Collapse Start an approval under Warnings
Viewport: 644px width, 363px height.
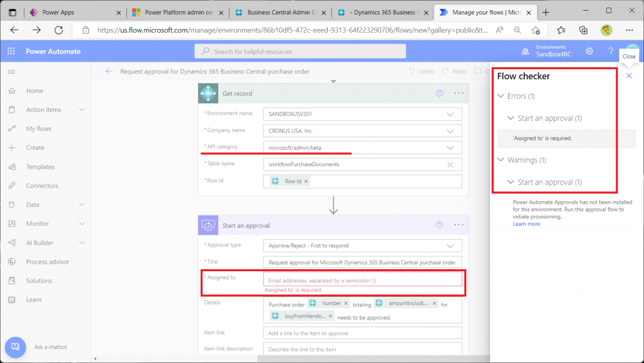(x=511, y=182)
